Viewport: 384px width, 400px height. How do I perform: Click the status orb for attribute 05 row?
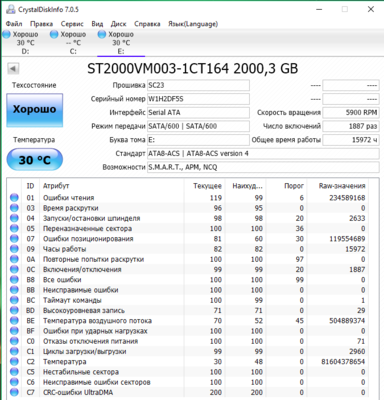click(x=14, y=228)
